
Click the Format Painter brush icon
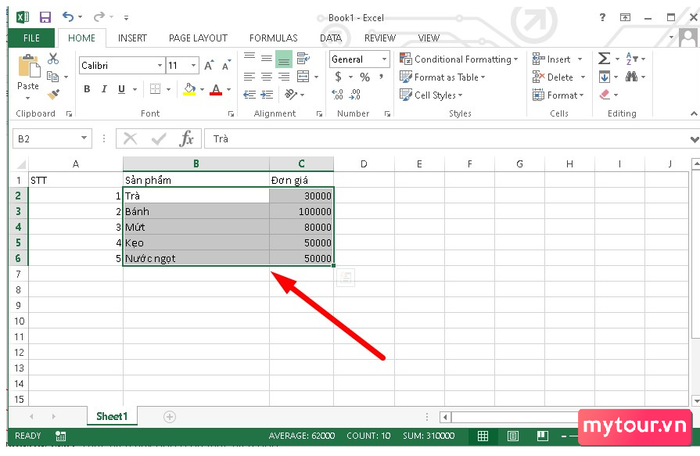point(53,94)
